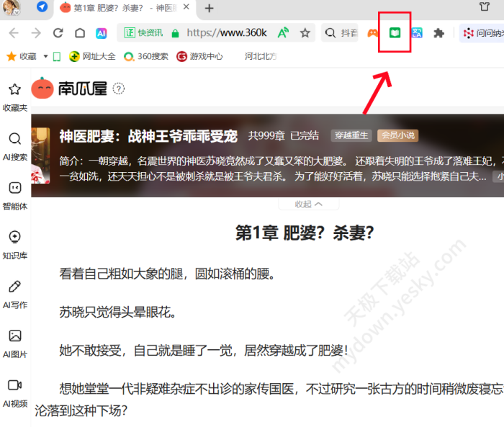Open a new tab with plus button
The image size is (504, 427).
click(x=210, y=9)
